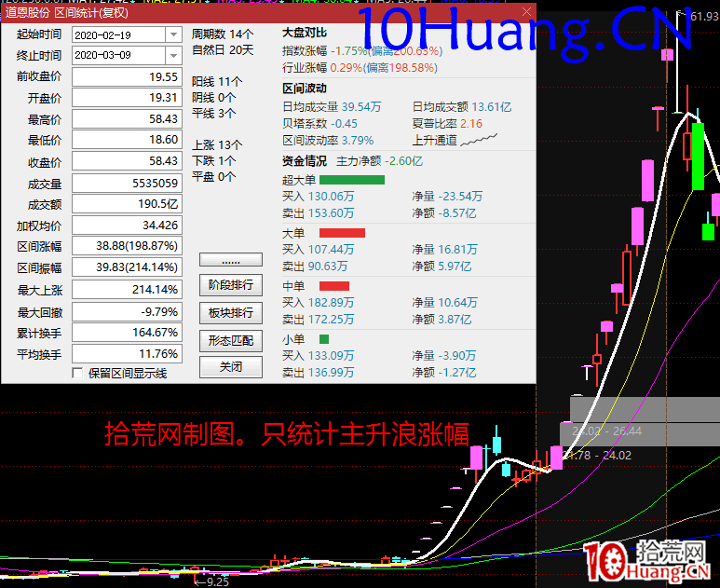Click the 阳线 11个 text
Image resolution: width=720 pixels, height=588 pixels.
(217, 82)
